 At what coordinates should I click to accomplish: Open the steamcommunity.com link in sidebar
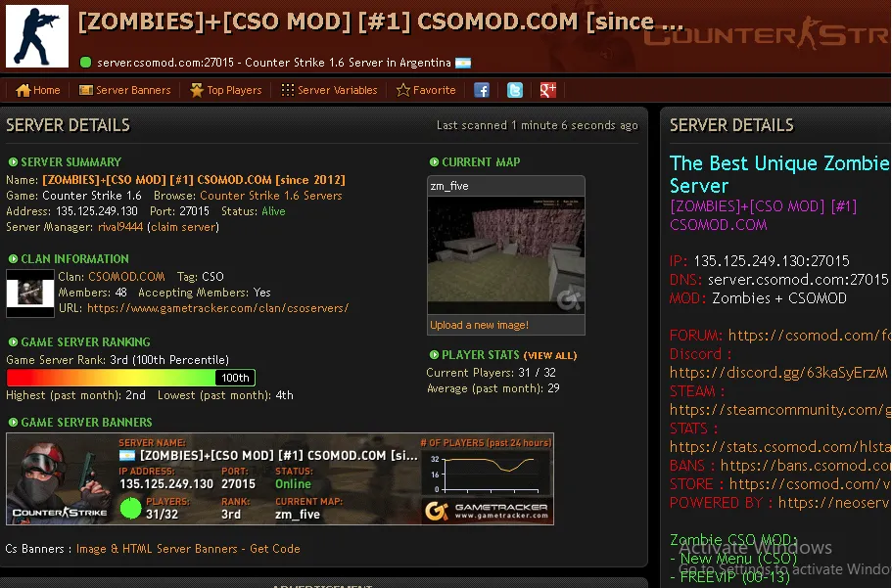(780, 409)
